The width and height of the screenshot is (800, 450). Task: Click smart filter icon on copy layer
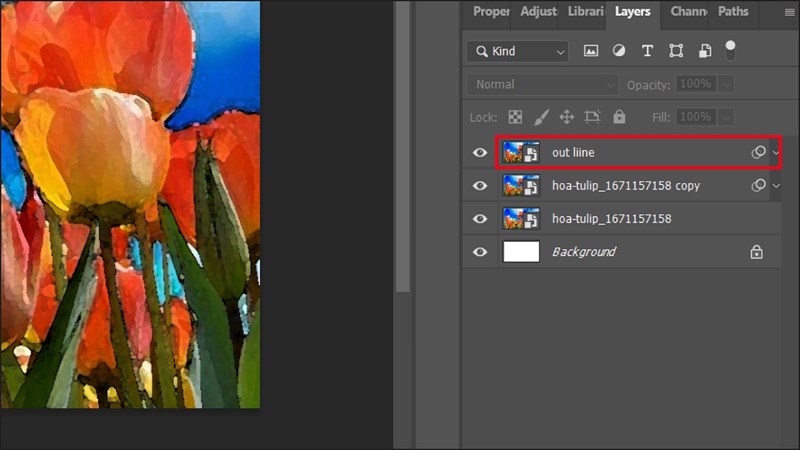tap(759, 185)
